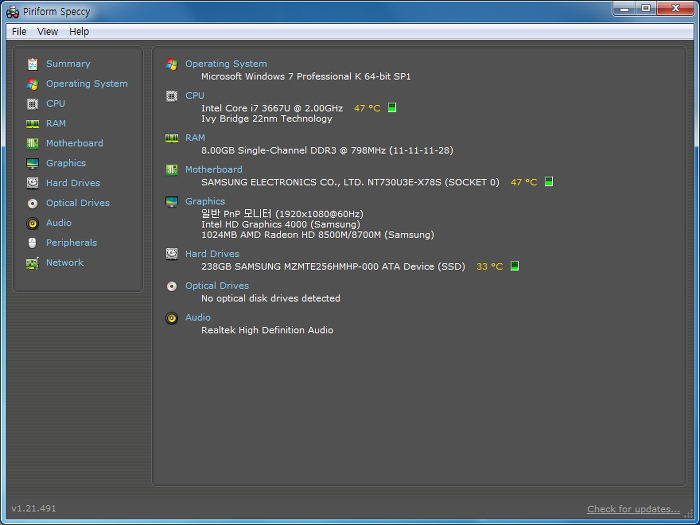Open the RAM section from sidebar
Screen dimensions: 700x525
[56, 124]
